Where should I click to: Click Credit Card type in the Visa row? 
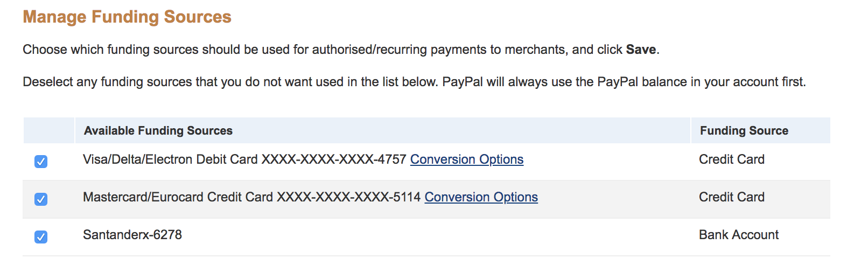731,160
